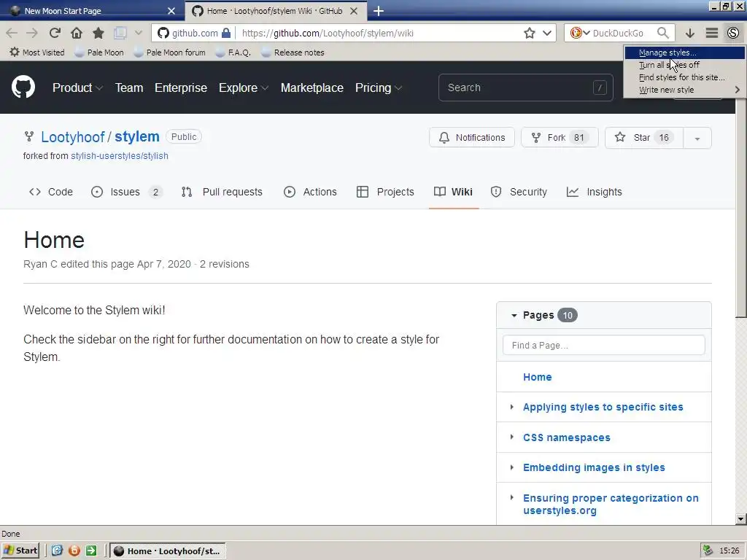Go to the browser home page
Image resolution: width=747 pixels, height=560 pixels.
point(76,33)
